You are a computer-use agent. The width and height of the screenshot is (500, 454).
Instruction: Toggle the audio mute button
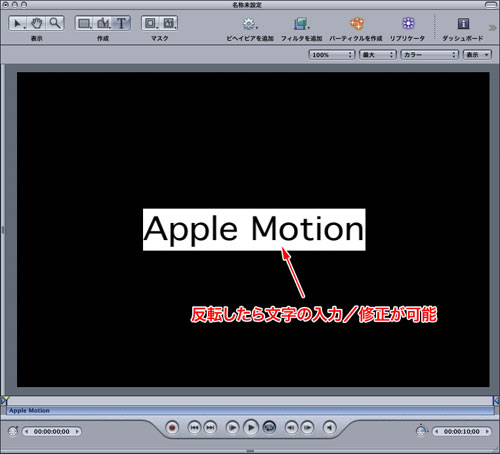click(329, 427)
